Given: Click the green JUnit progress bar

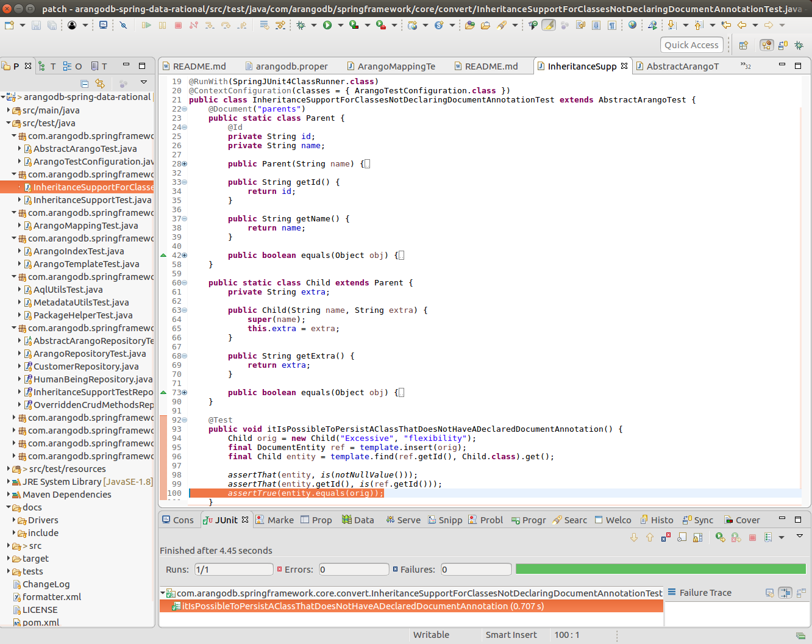Looking at the screenshot, I should 661,569.
